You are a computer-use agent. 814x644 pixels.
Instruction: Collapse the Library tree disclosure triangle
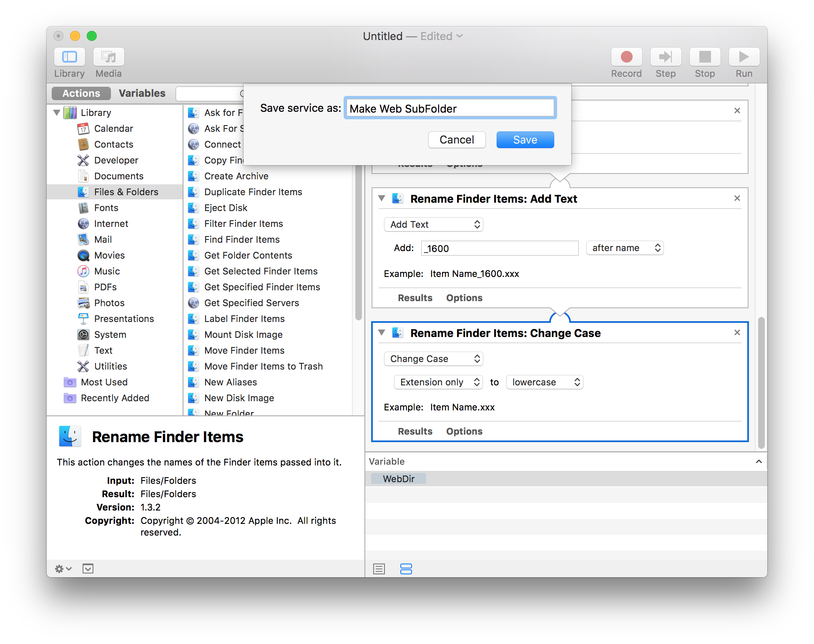[x=57, y=113]
